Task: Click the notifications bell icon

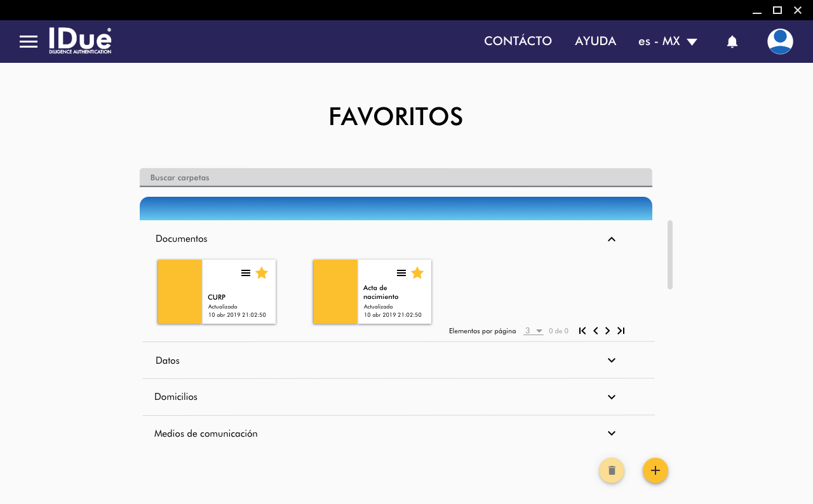Action: pyautogui.click(x=732, y=42)
